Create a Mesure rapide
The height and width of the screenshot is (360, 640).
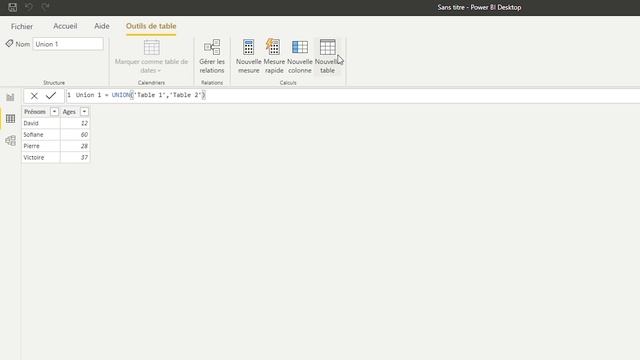tap(274, 57)
